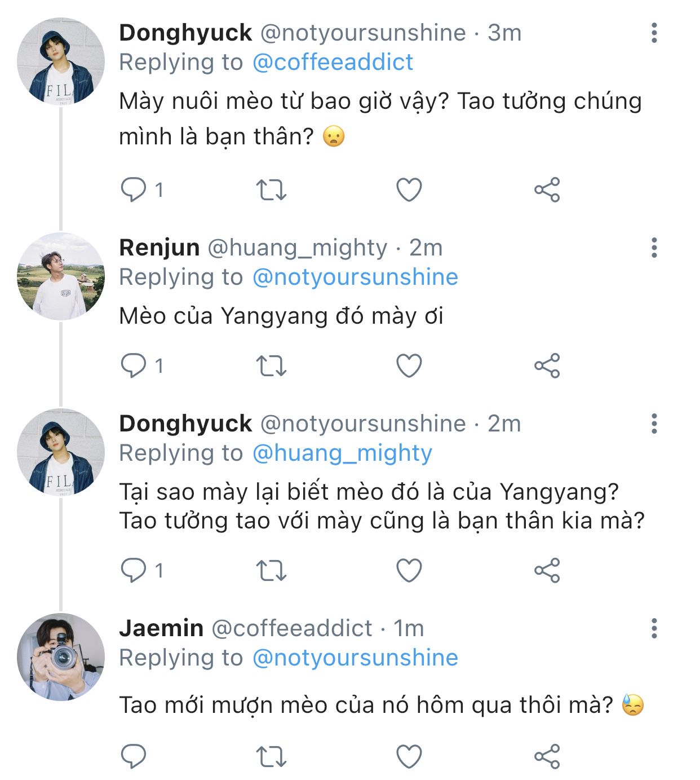
Task: Share Jaemin's tweet about borrowing the cat
Action: 547,756
